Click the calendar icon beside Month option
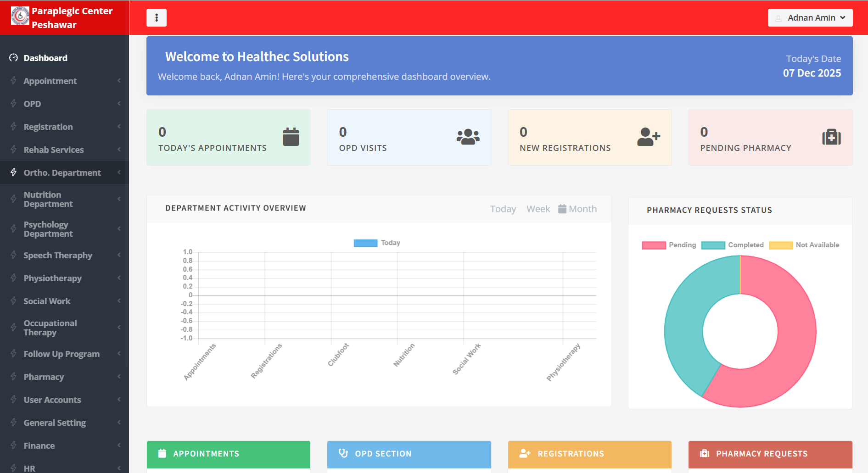The height and width of the screenshot is (473, 868). point(562,208)
